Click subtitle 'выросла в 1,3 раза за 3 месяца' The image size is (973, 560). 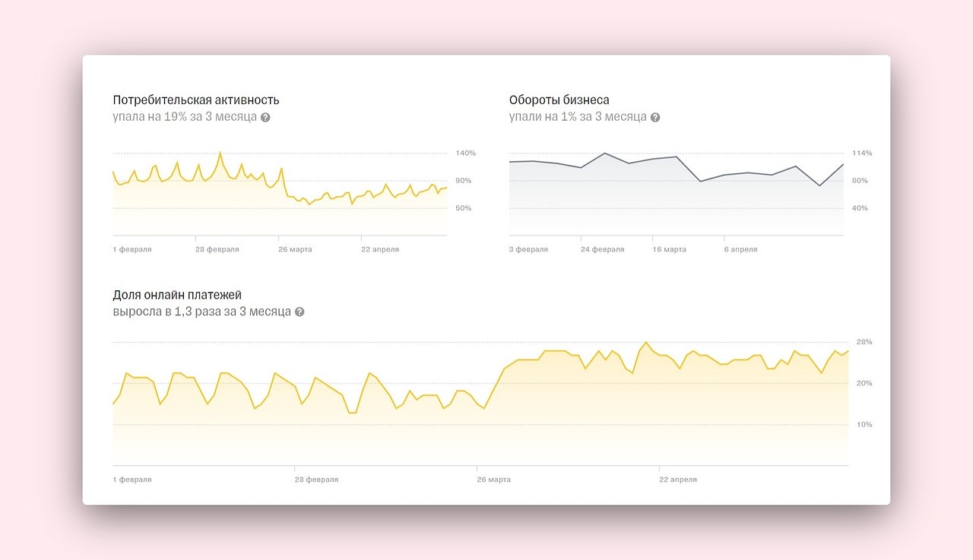(x=201, y=312)
